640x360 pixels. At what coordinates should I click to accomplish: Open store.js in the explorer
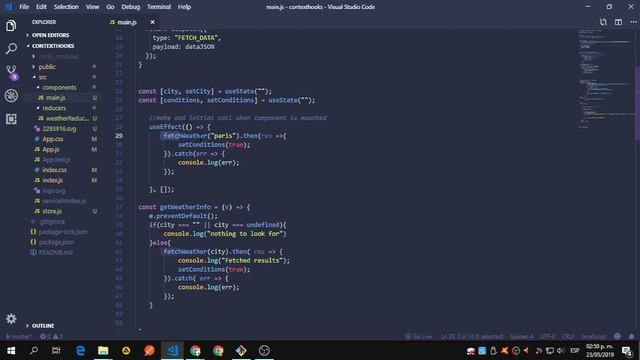[x=52, y=211]
